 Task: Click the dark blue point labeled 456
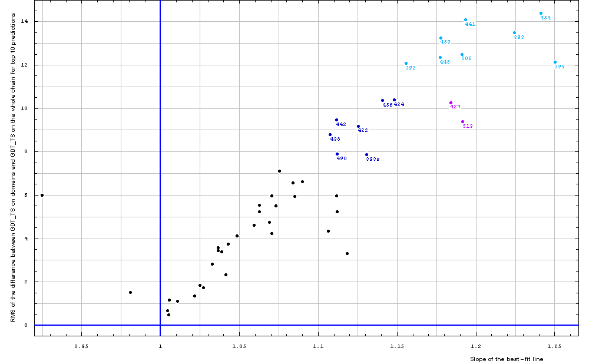pos(382,101)
